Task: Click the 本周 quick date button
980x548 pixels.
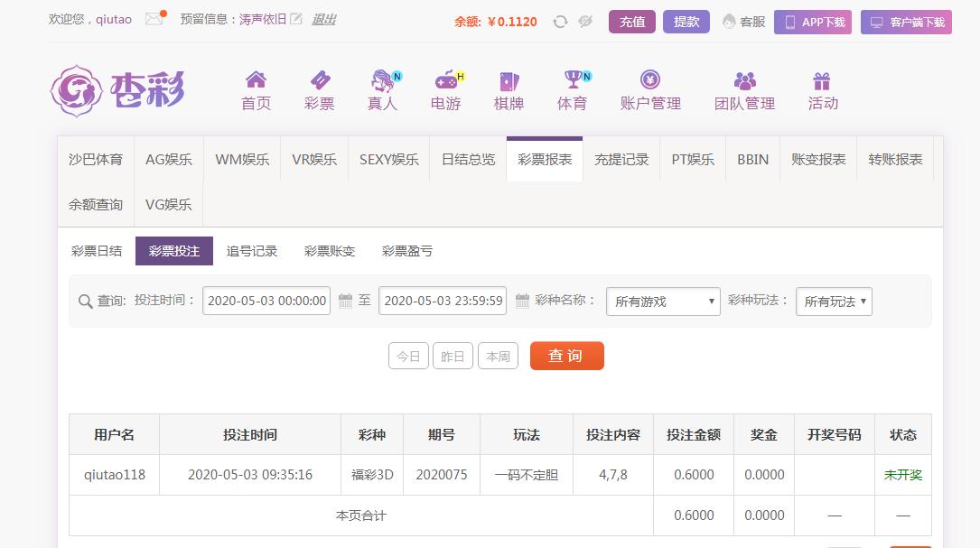Action: click(x=498, y=357)
